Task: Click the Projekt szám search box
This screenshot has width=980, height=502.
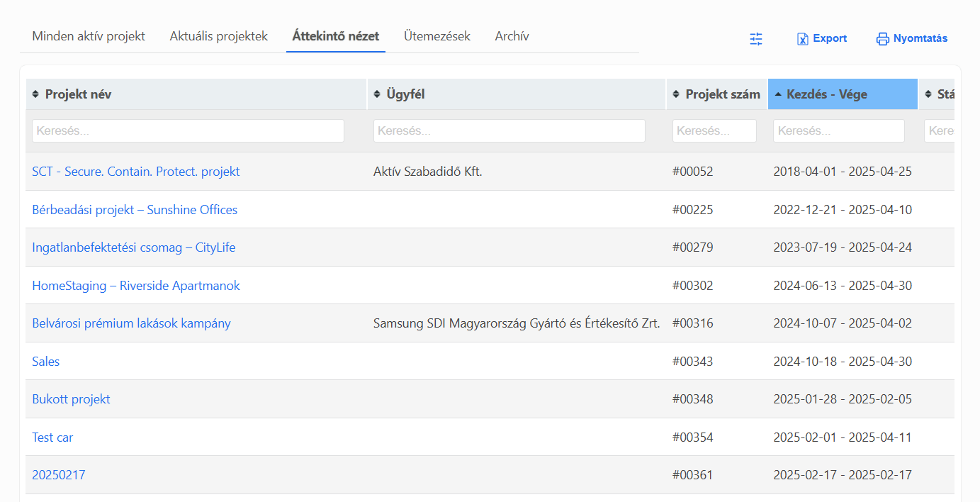Action: 714,131
